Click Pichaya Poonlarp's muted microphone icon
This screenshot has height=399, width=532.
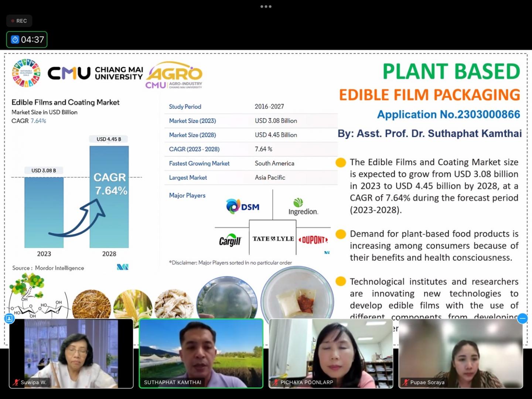point(276,382)
